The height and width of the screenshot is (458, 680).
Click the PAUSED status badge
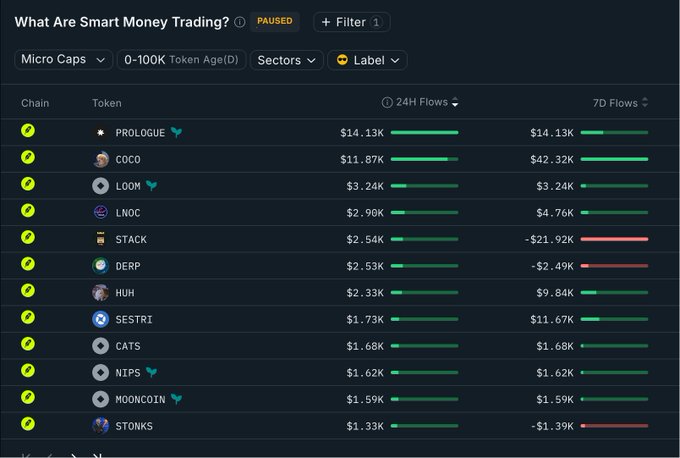tap(275, 21)
